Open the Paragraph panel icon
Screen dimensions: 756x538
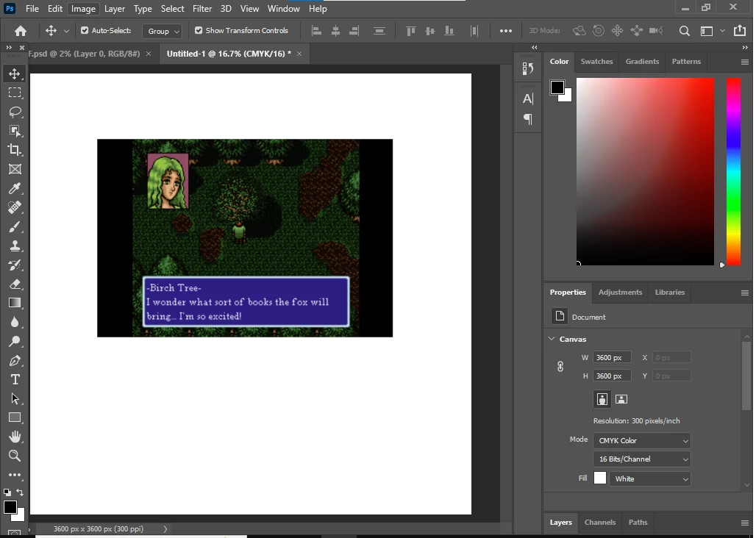coord(528,119)
